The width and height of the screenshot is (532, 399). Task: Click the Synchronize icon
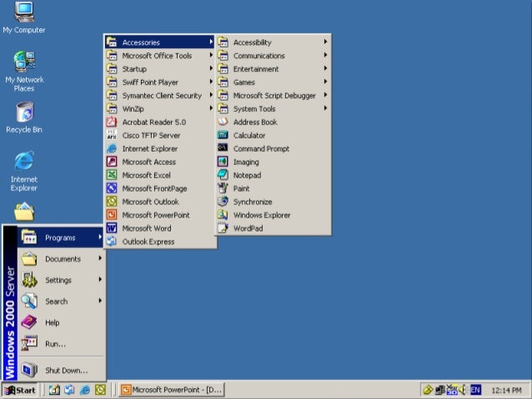coord(223,202)
